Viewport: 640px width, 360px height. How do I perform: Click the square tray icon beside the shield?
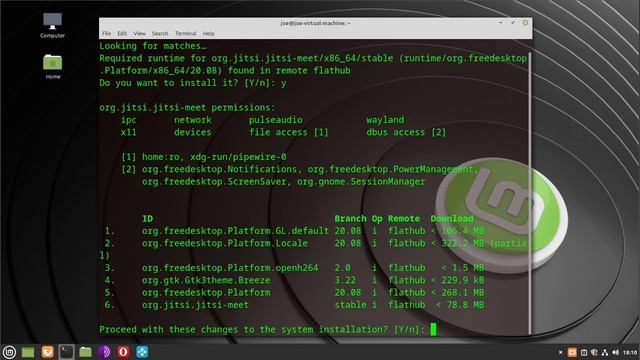(584, 352)
